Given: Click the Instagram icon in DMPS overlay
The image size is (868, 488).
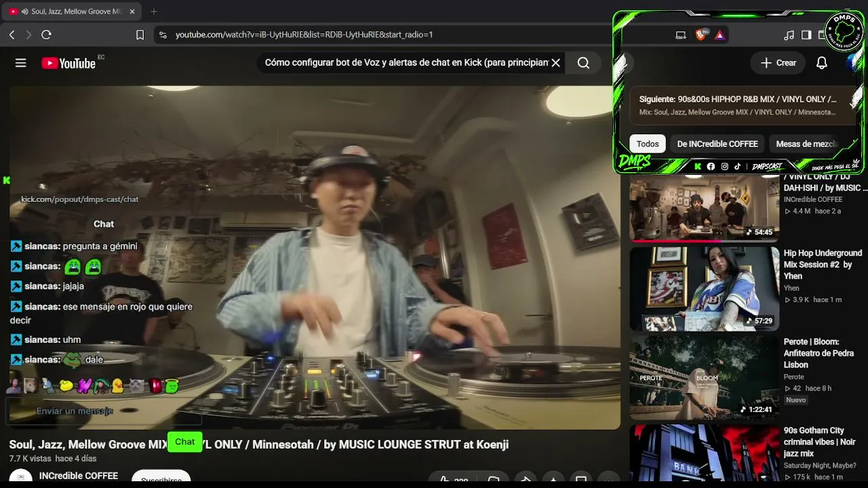Looking at the screenshot, I should coord(724,166).
